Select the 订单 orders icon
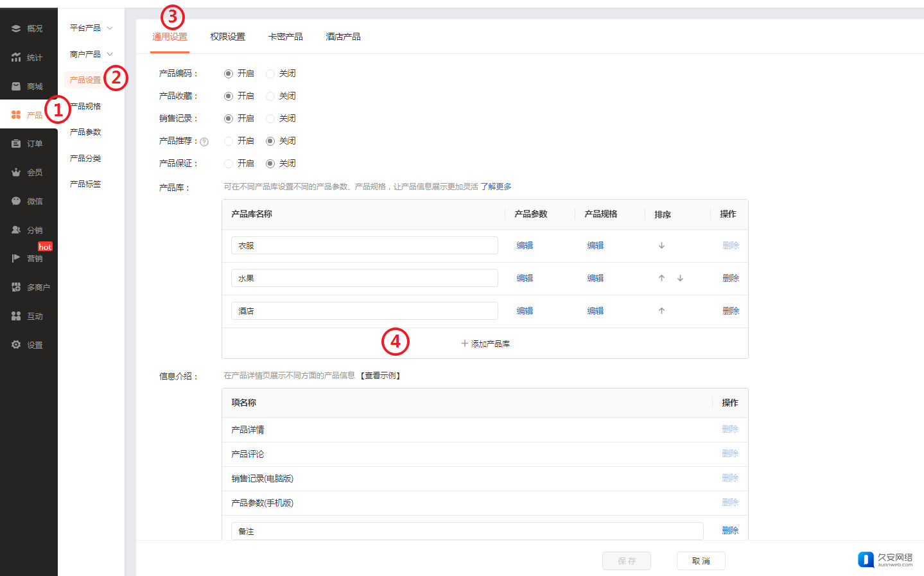The width and height of the screenshot is (924, 576). pyautogui.click(x=16, y=144)
